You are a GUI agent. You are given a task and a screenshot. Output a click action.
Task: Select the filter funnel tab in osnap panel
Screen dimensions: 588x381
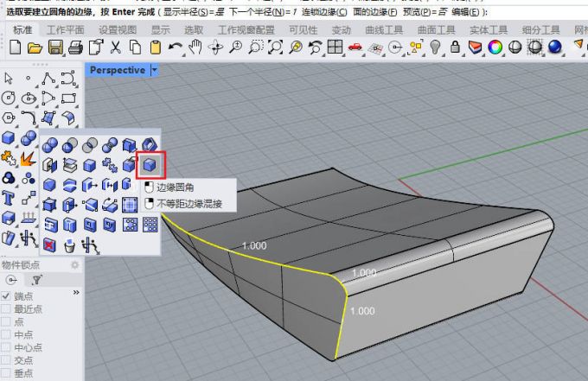tap(36, 280)
